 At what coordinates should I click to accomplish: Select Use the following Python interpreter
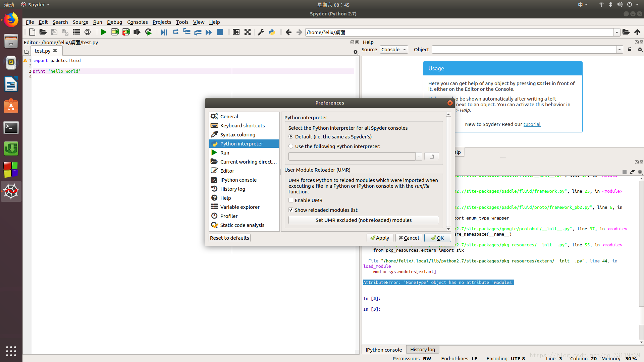pos(291,146)
